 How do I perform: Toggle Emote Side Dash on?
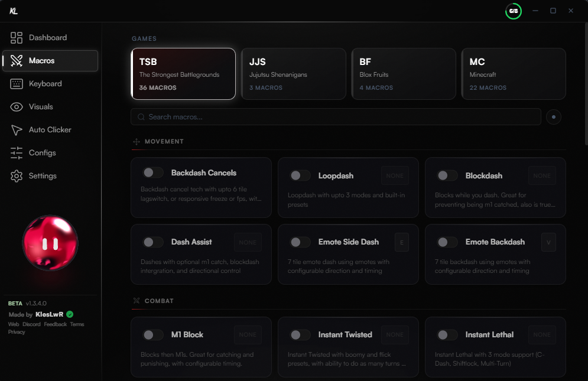300,242
